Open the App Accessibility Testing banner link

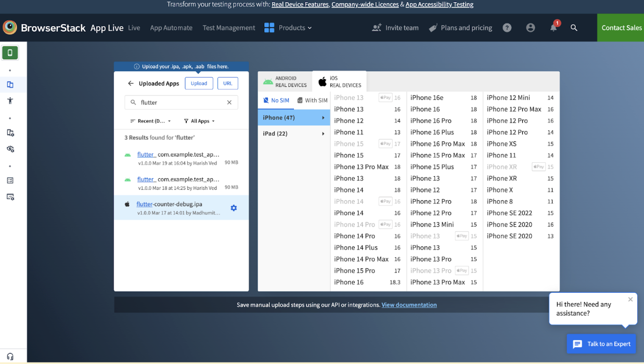(x=440, y=4)
